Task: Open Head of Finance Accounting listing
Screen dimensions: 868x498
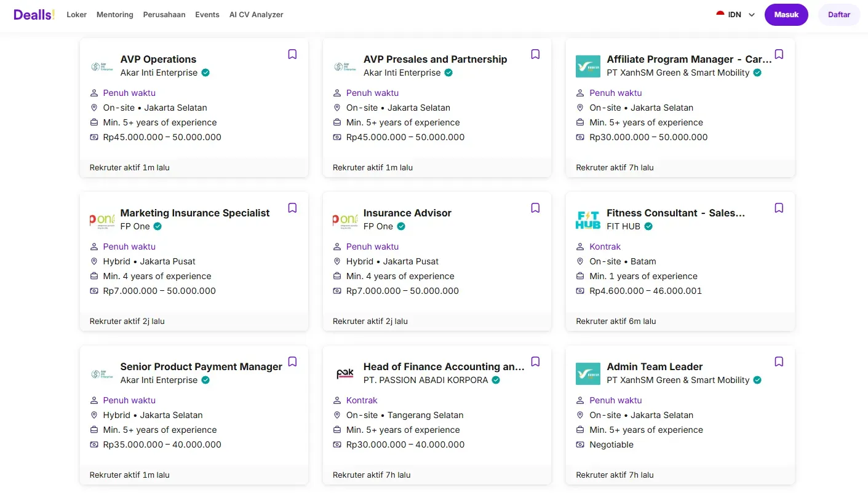Action: 444,366
